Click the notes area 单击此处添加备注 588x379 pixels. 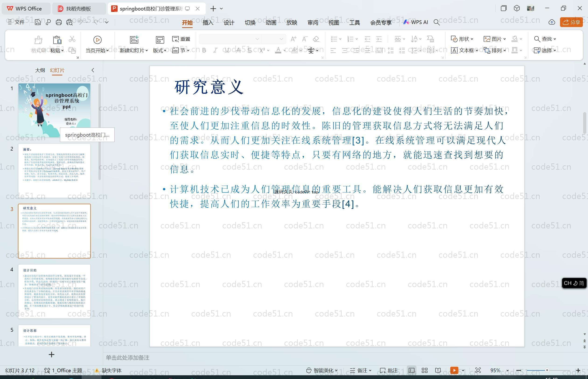pos(128,358)
